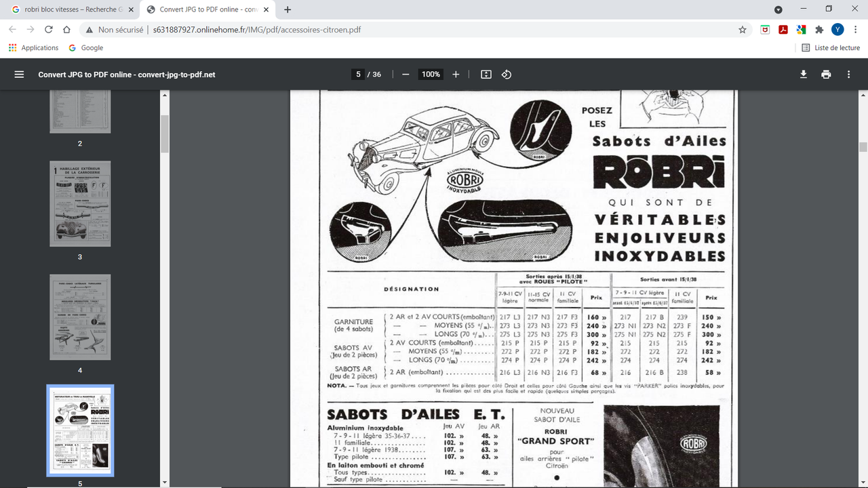This screenshot has width=868, height=488.
Task: Click the "GRAND SPORT" text
Action: [555, 441]
